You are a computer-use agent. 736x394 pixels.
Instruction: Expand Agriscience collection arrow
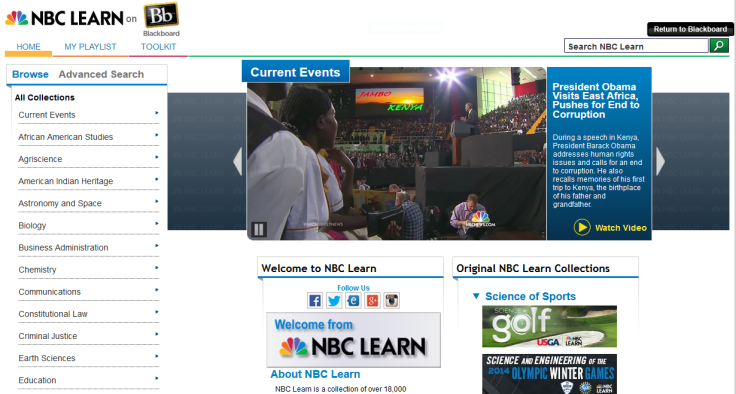[157, 157]
